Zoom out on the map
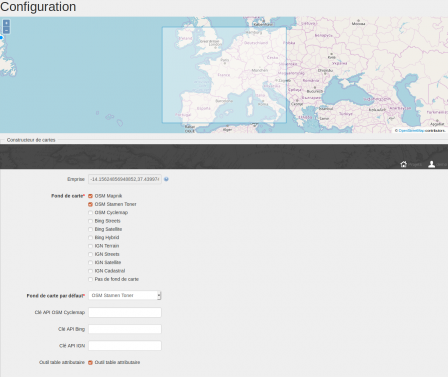The image size is (448, 377). click(6, 30)
